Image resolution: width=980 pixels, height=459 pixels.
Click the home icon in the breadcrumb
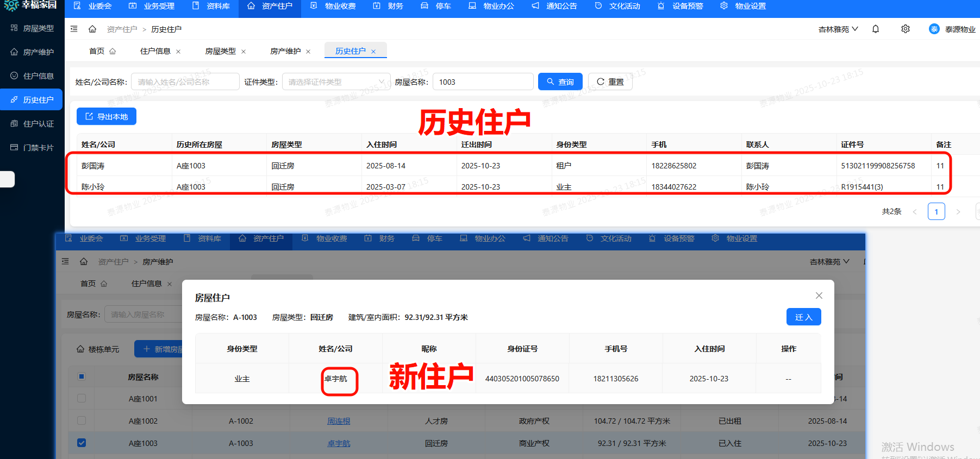(x=92, y=29)
